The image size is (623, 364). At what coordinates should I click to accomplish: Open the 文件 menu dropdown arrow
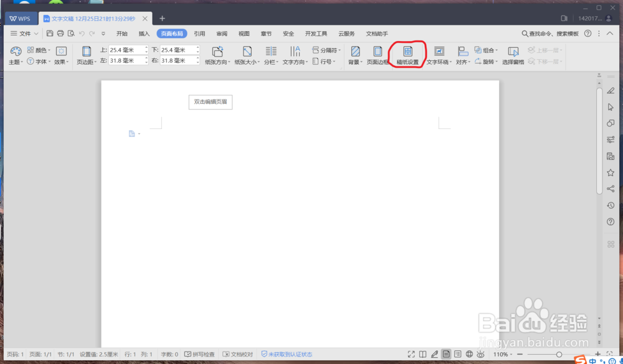pyautogui.click(x=36, y=34)
